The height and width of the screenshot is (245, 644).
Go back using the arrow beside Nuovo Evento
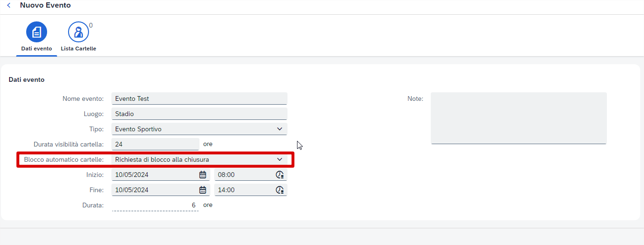pos(9,5)
